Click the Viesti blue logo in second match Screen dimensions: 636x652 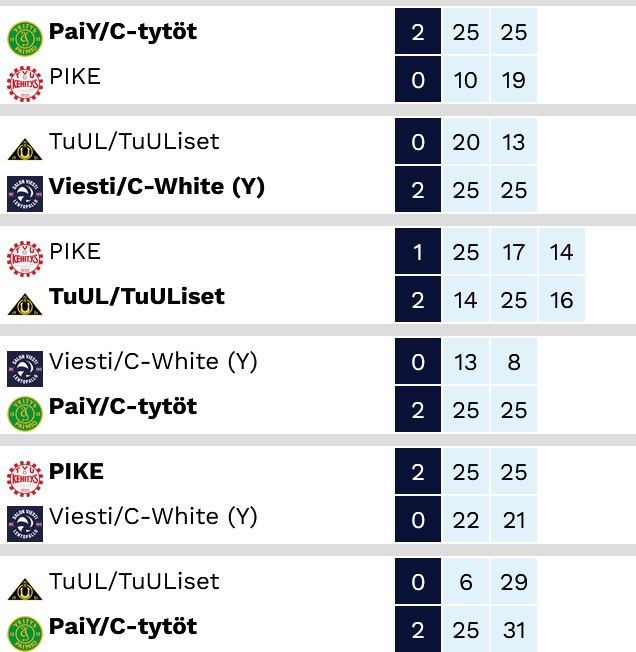(x=25, y=194)
